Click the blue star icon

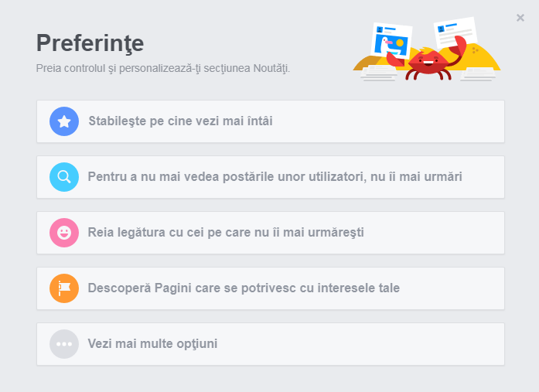pos(64,121)
